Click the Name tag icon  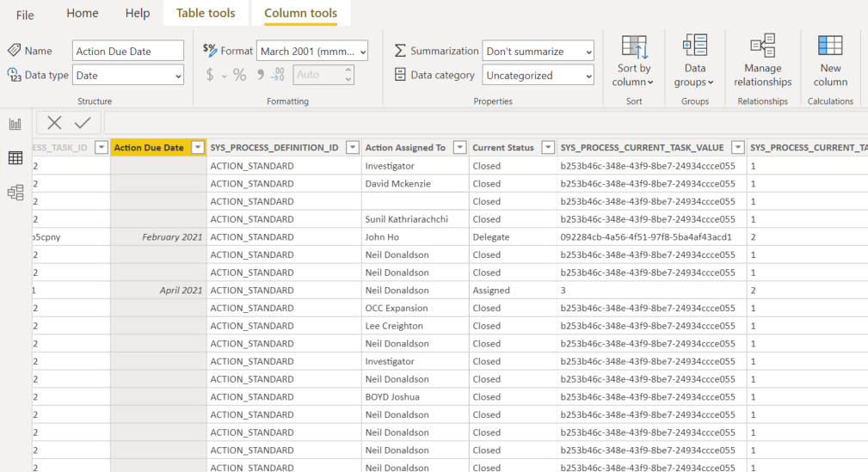(x=15, y=51)
